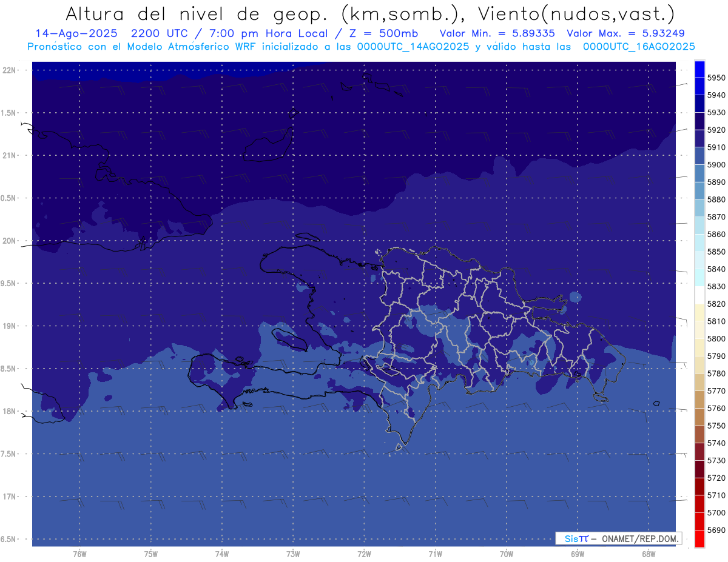Click the legend swatch between 5710 and 5700

699,504
